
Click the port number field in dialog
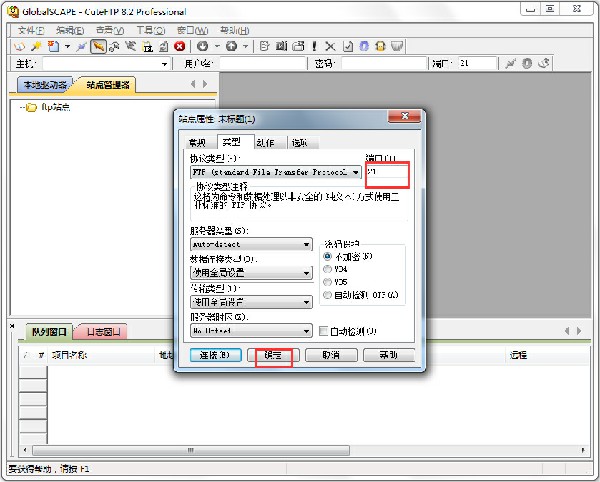pos(386,173)
